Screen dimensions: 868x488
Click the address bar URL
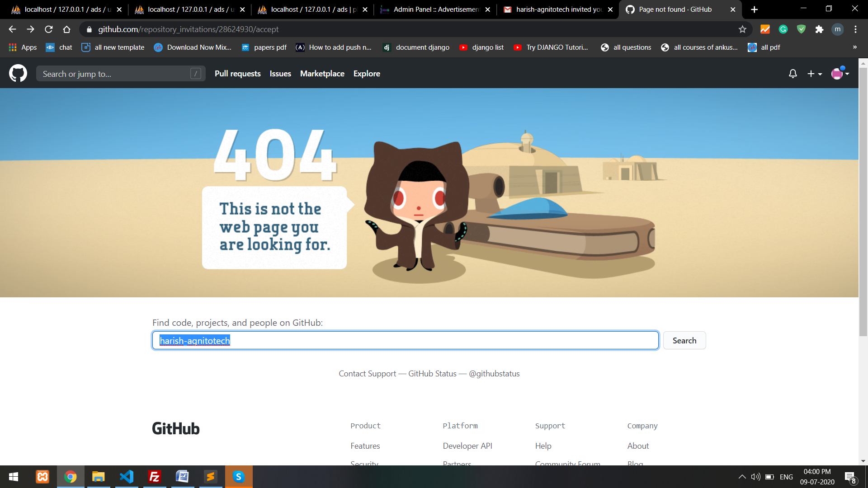(x=188, y=29)
